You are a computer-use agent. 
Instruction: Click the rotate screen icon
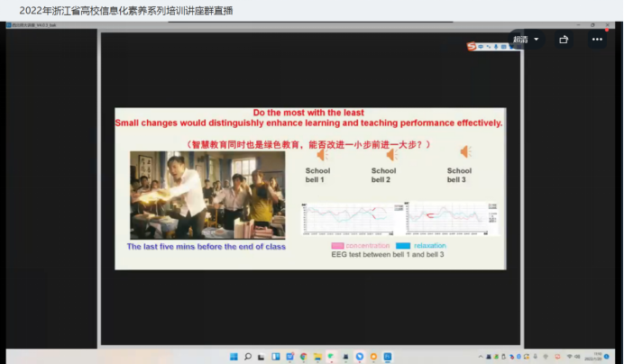tap(564, 40)
